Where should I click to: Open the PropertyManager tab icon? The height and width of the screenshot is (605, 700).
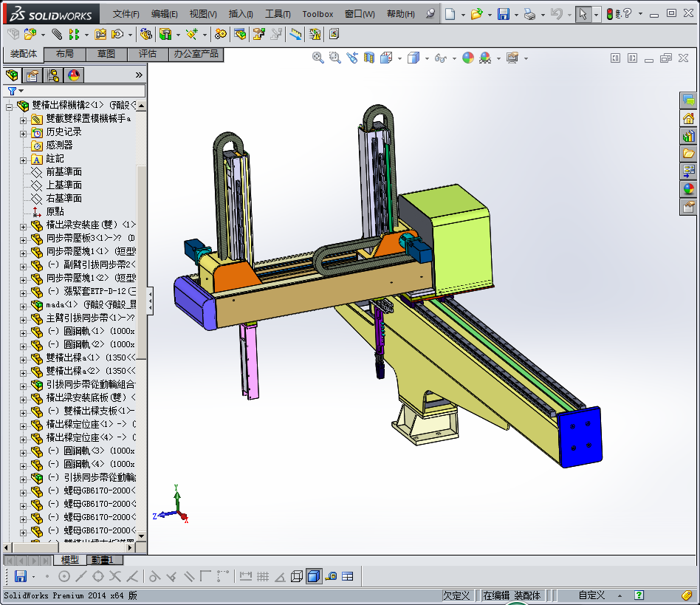[32, 75]
